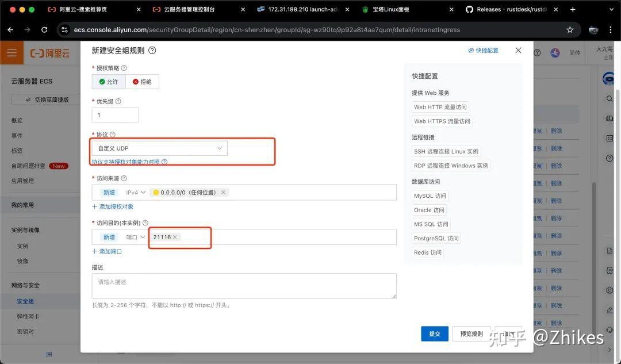
Task: Click the browser address bar URL
Action: [267, 30]
